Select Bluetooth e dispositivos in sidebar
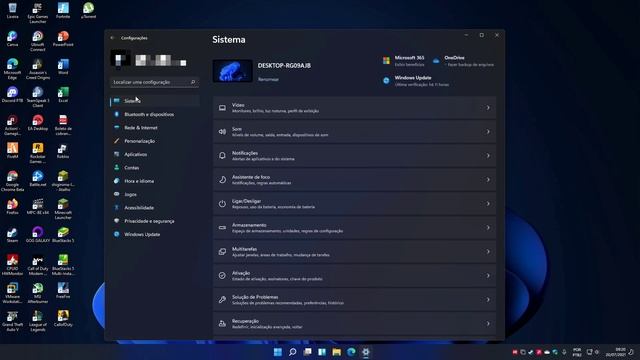 click(x=155, y=114)
